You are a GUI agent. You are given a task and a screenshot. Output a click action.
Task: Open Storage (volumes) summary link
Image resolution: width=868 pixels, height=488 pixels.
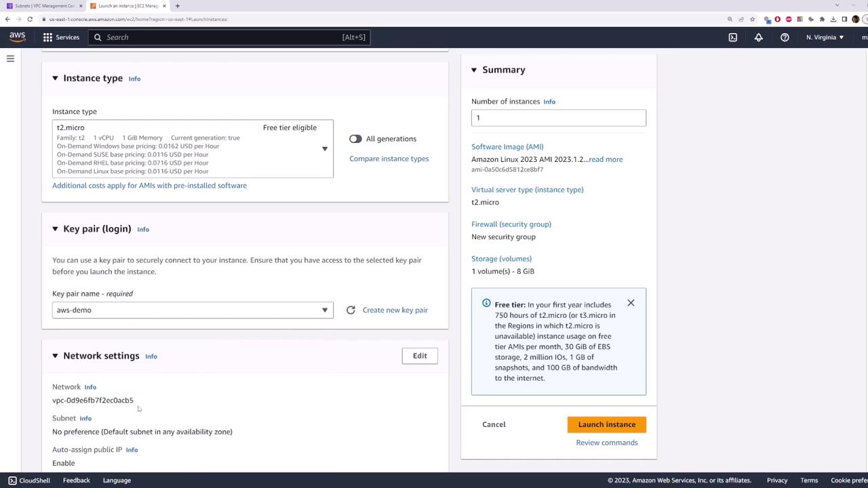pyautogui.click(x=502, y=259)
